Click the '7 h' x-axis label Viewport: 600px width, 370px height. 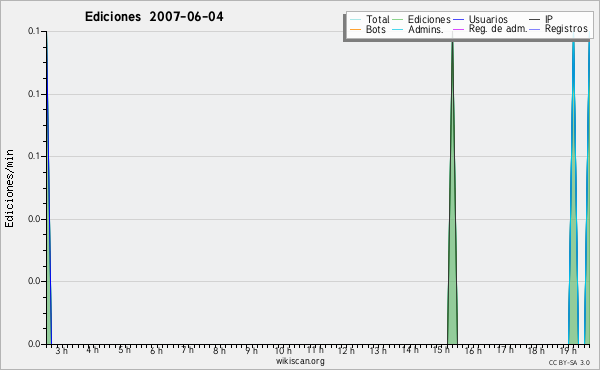[188, 350]
